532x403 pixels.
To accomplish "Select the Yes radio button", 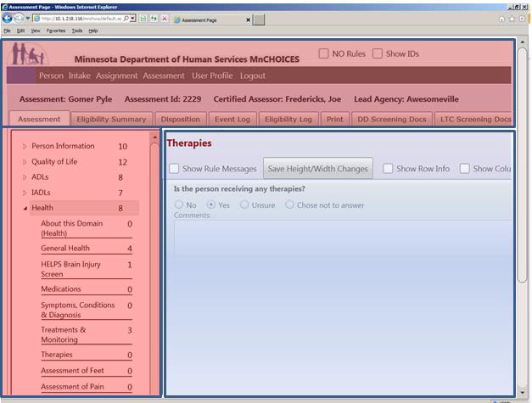I will (211, 204).
